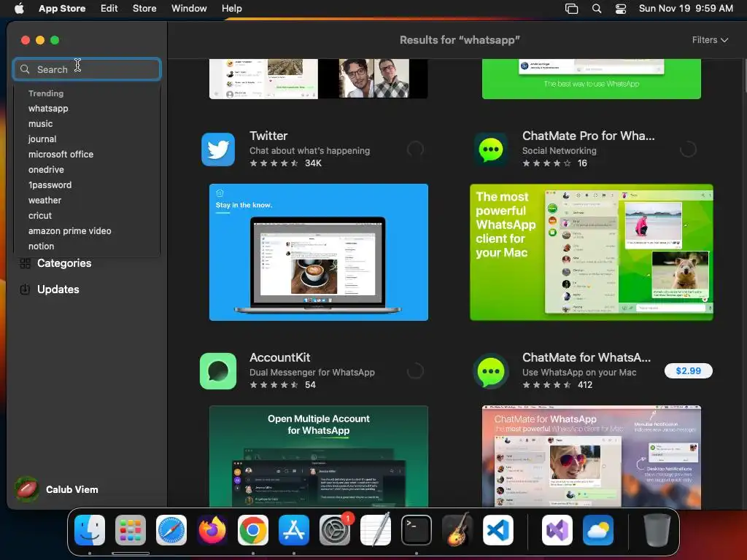
Task: Click Twitter's loading download button
Action: click(415, 149)
